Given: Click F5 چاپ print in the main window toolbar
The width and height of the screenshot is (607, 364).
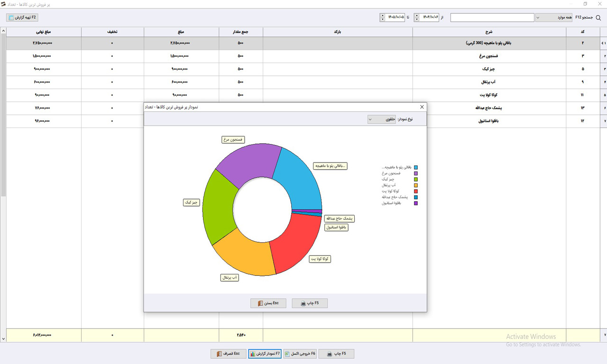Looking at the screenshot, I should point(336,354).
